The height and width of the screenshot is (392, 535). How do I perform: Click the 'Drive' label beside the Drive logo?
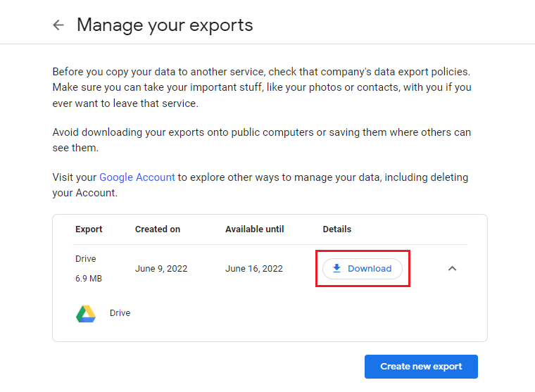coord(120,313)
